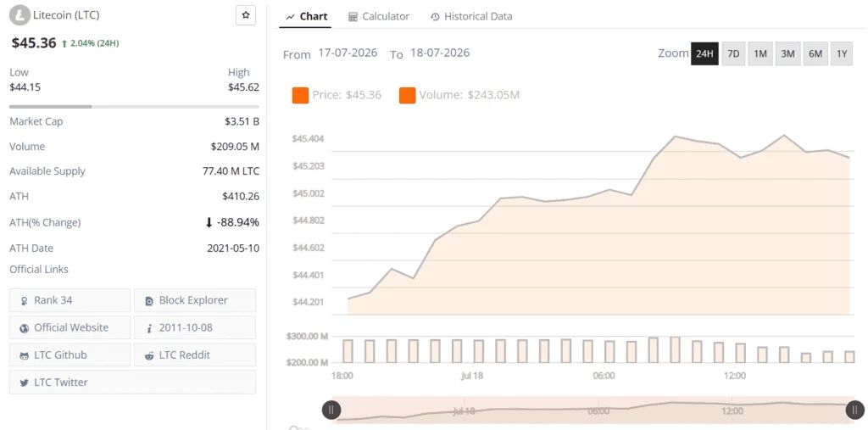Click the chart icon in Chart tab
The height and width of the screenshot is (430, 868).
(x=290, y=17)
